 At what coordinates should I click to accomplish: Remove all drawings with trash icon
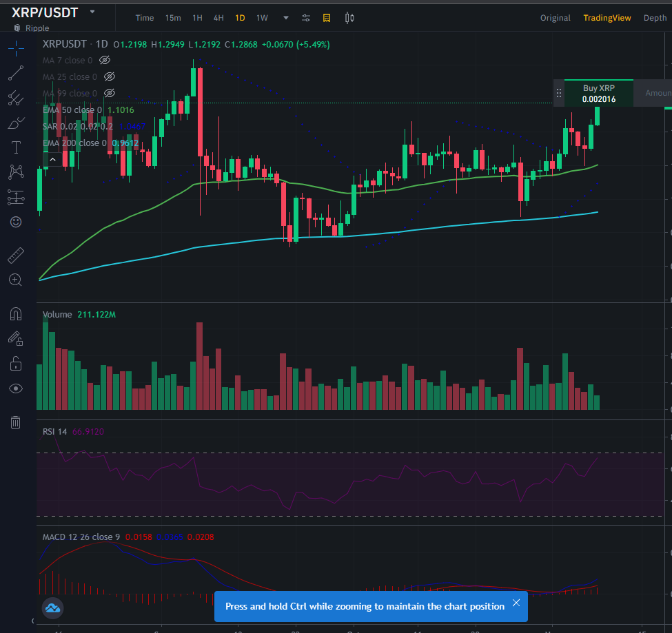point(15,422)
